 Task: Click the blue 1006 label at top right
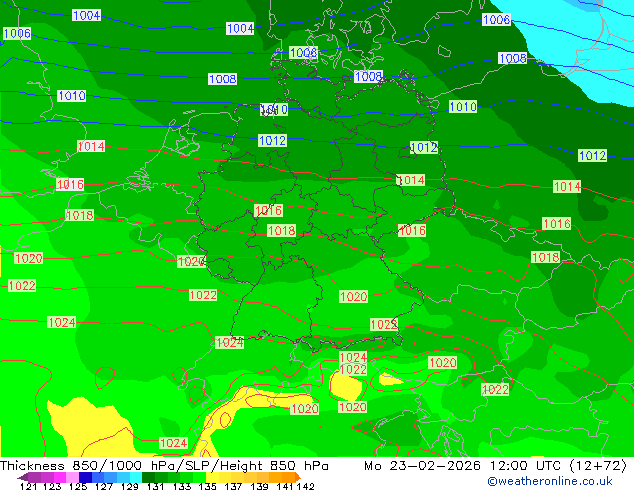point(497,19)
